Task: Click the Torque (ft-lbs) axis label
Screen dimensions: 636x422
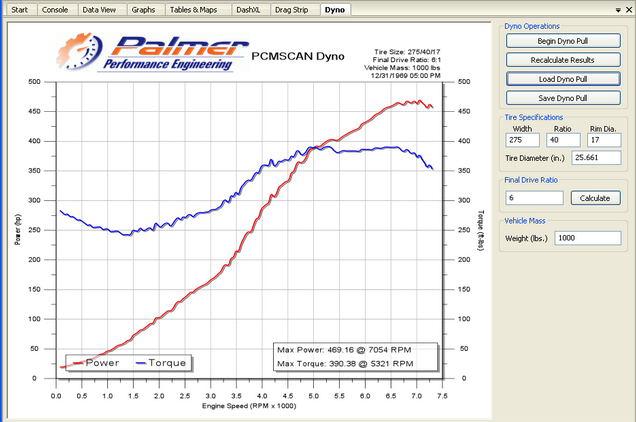Action: (481, 230)
